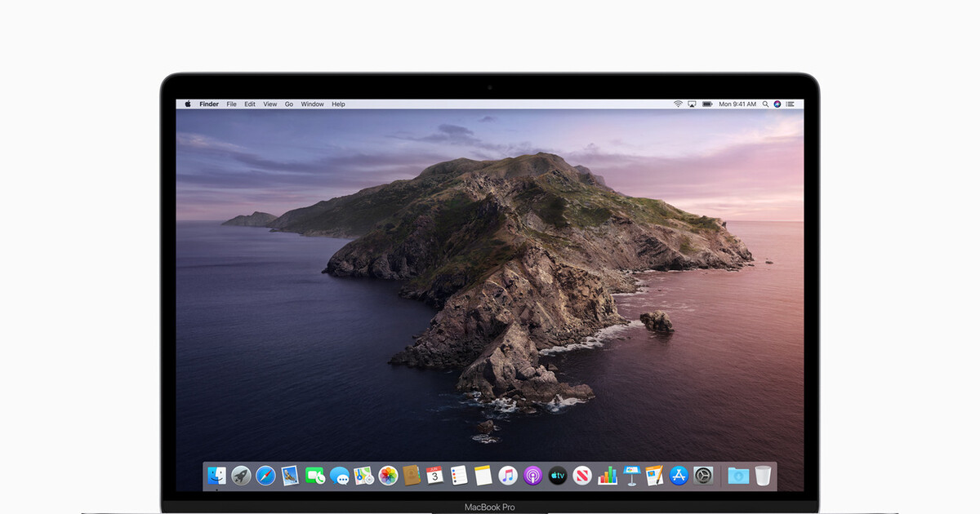This screenshot has width=980, height=514.
Task: Open Spotlight search magnifier icon
Action: (765, 104)
